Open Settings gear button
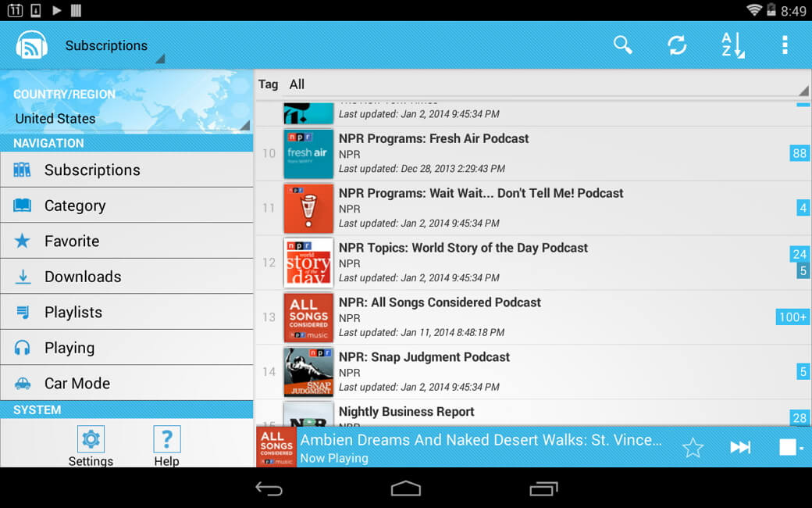812x508 pixels. coord(91,445)
